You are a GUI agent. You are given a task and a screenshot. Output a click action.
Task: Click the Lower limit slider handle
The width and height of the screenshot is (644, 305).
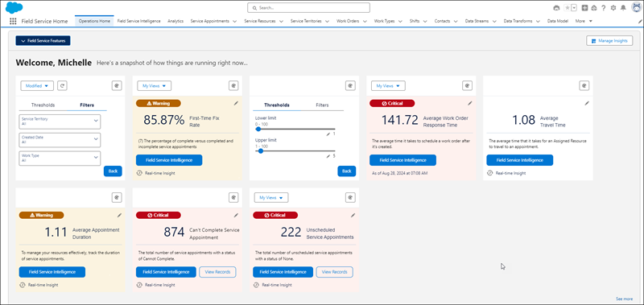(x=258, y=129)
